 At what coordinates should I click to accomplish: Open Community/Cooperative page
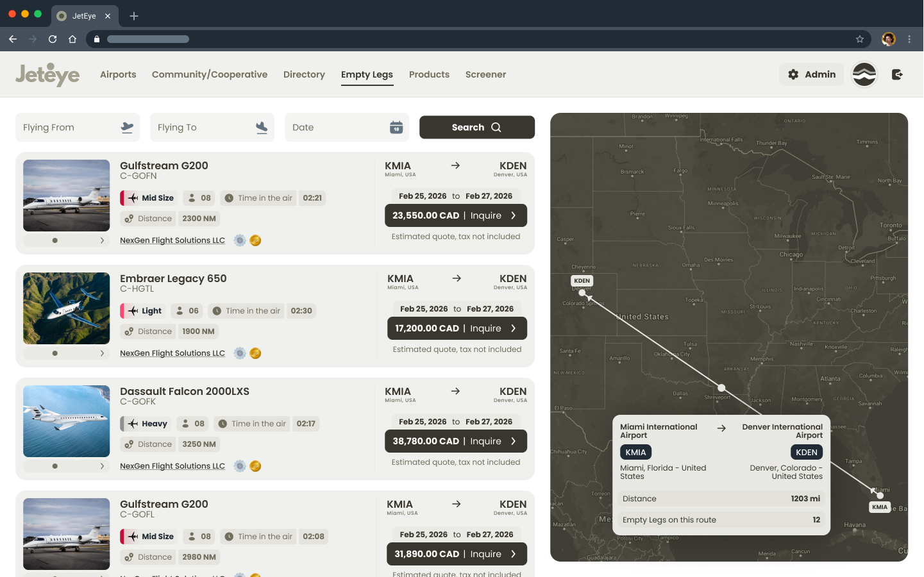pyautogui.click(x=210, y=74)
